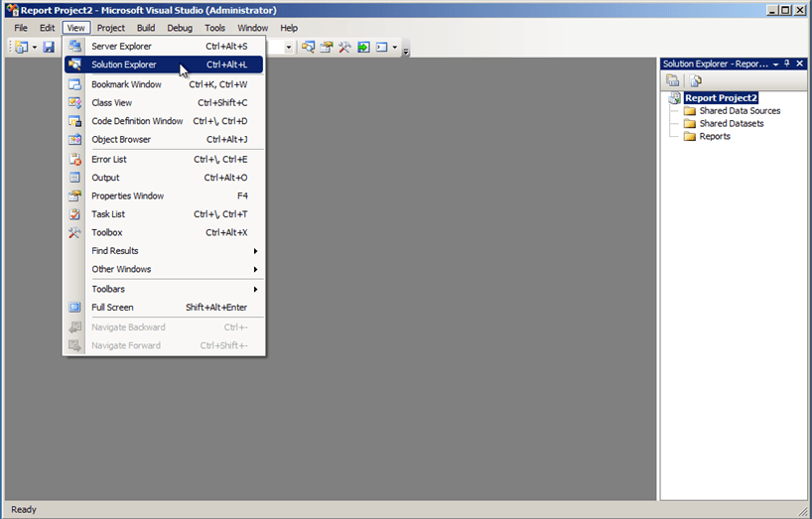Viewport: 812px width, 519px height.
Task: Choose Object Browser menu entry
Action: click(x=164, y=139)
